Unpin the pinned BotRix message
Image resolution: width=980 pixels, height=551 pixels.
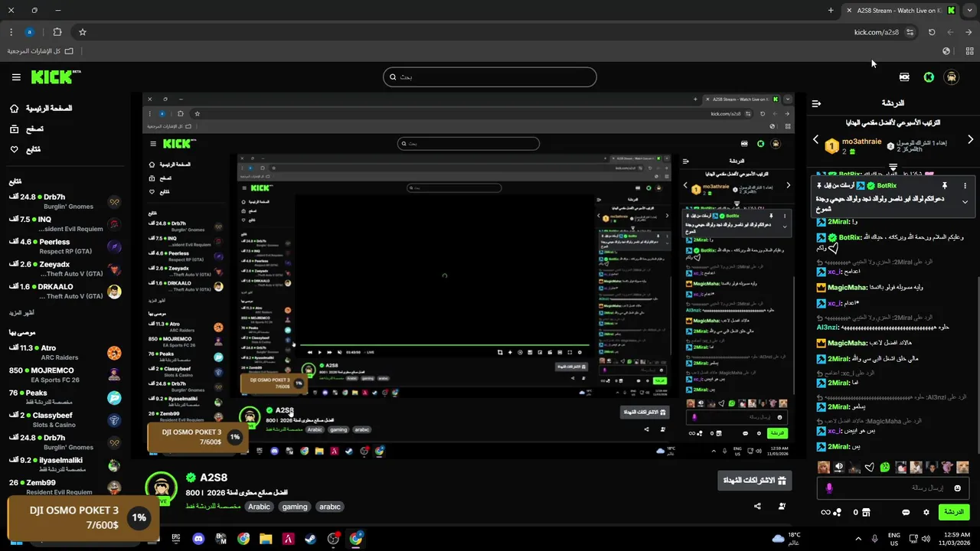tap(945, 185)
